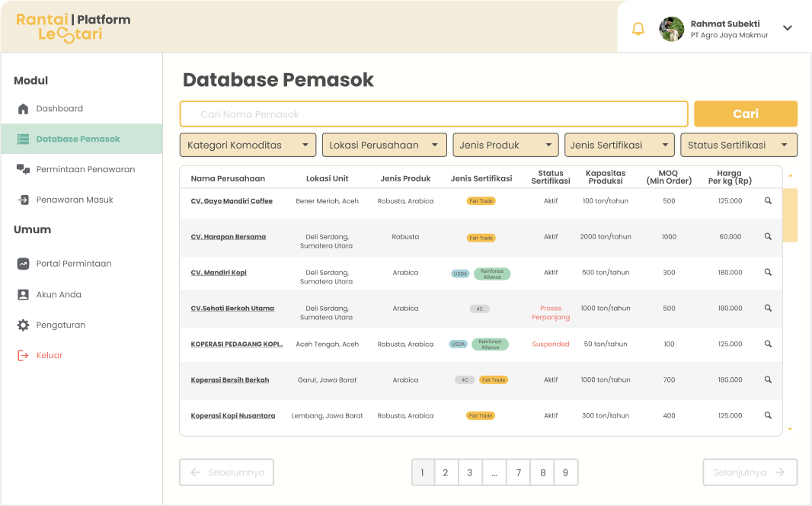Click Rahmat Subekti's profile avatar
Image resolution: width=812 pixels, height=506 pixels.
[671, 28]
